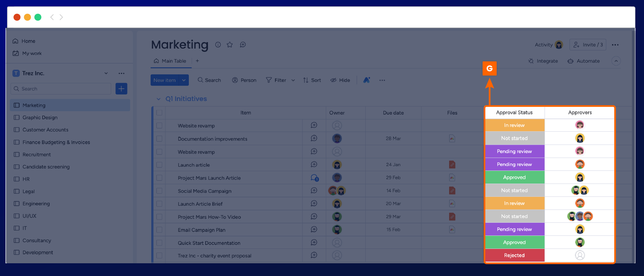Open Automate center
Screen dimensions: 644x276
584,61
